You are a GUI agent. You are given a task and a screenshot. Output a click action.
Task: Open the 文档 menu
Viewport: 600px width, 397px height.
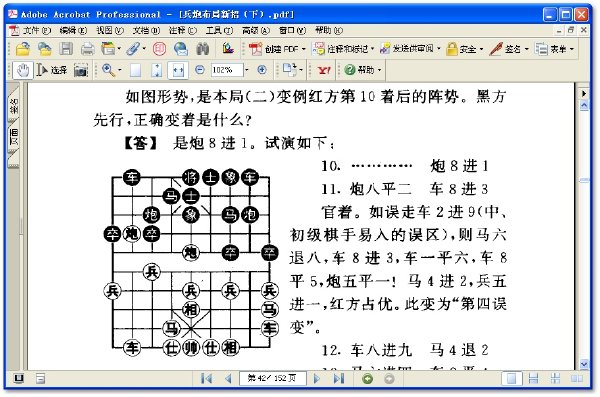[146, 30]
